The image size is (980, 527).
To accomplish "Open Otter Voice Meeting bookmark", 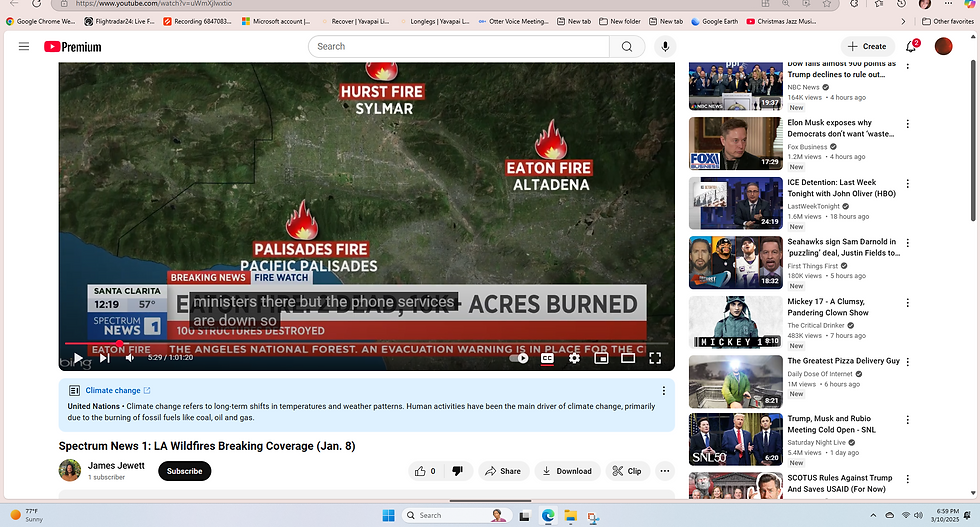I will pos(513,21).
